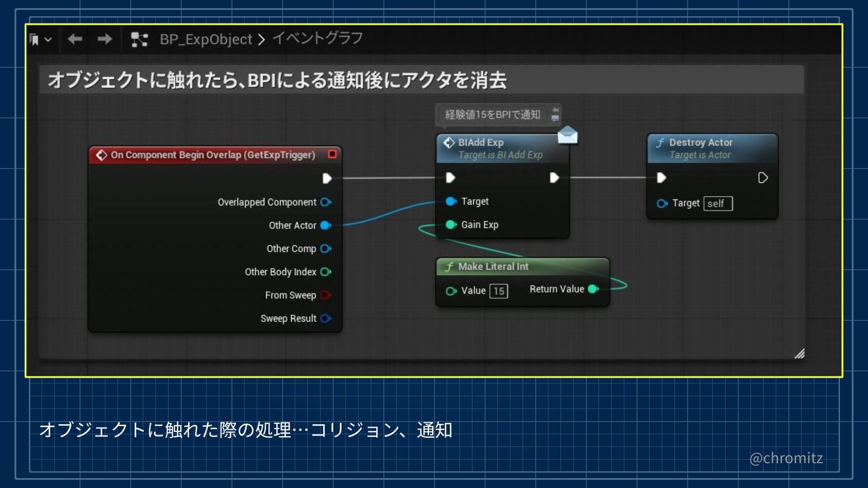Select the イベントグラフ breadcrumb
Image resolution: width=868 pixels, height=488 pixels.
click(x=317, y=38)
